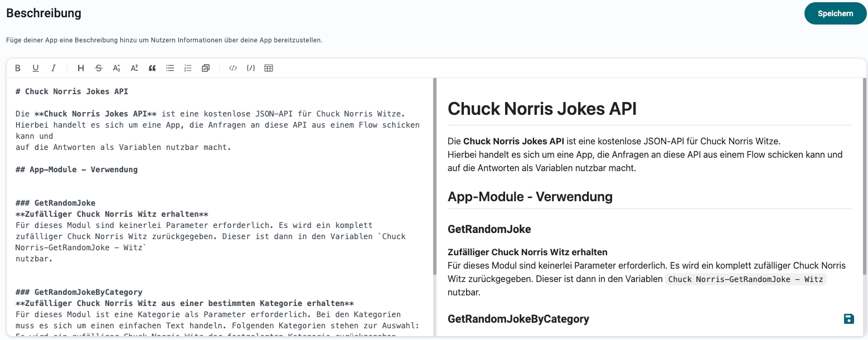Viewport: 868px width, 340px height.
Task: Insert a table
Action: [269, 68]
